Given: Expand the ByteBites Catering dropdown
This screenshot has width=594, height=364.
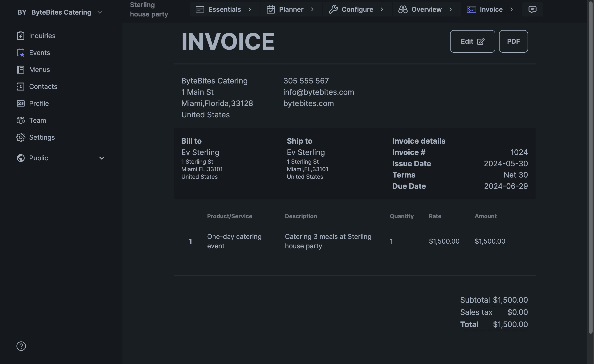Looking at the screenshot, I should click(x=100, y=12).
